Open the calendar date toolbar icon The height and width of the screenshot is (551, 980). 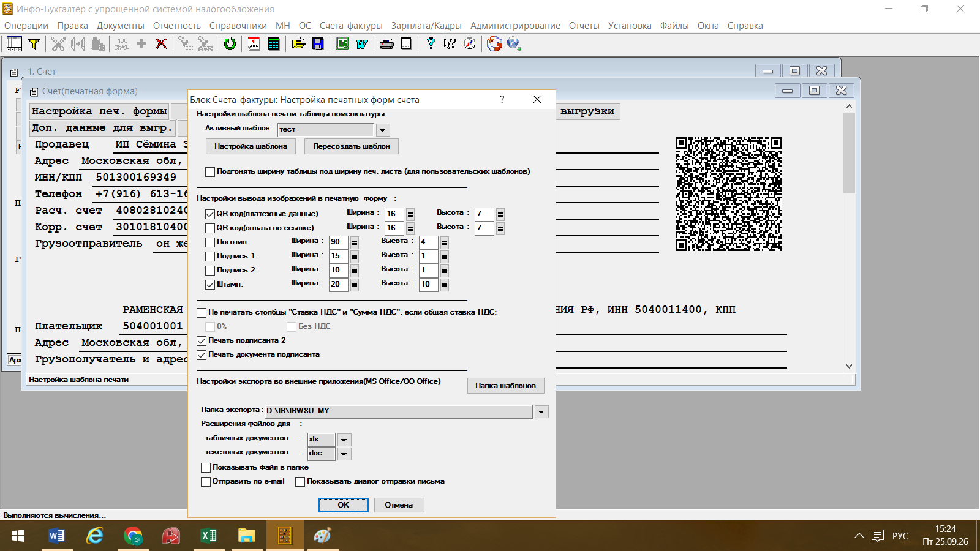pyautogui.click(x=254, y=43)
